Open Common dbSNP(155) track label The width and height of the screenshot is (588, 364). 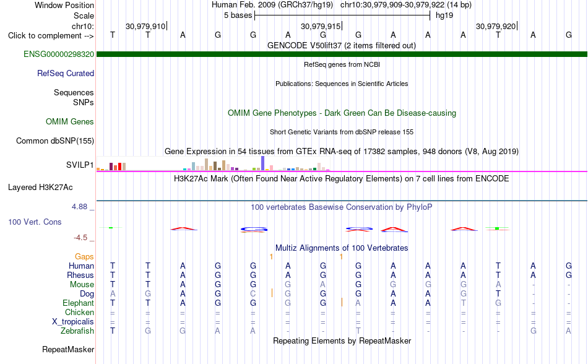pyautogui.click(x=55, y=141)
